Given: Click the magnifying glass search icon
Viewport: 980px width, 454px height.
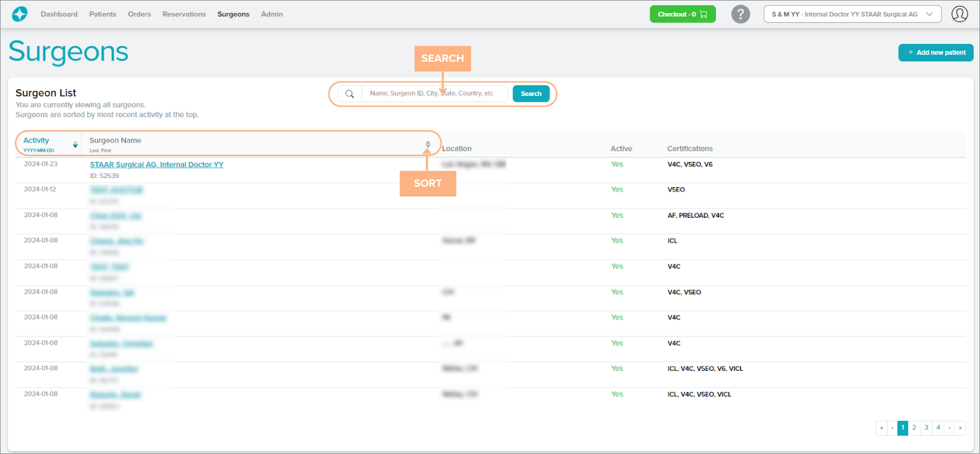Looking at the screenshot, I should 349,94.
